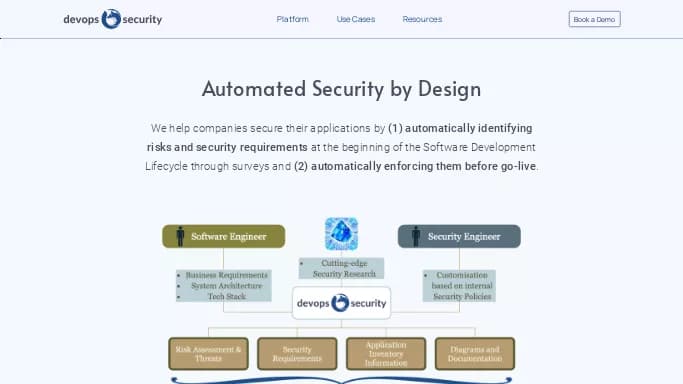Open the Use Cases menu
683x384 pixels.
[356, 19]
